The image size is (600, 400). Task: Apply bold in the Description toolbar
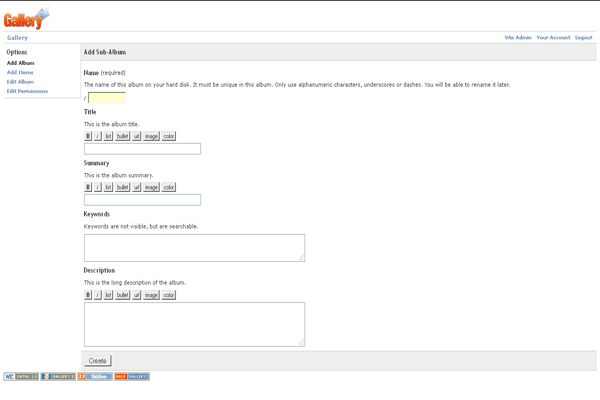(x=88, y=295)
